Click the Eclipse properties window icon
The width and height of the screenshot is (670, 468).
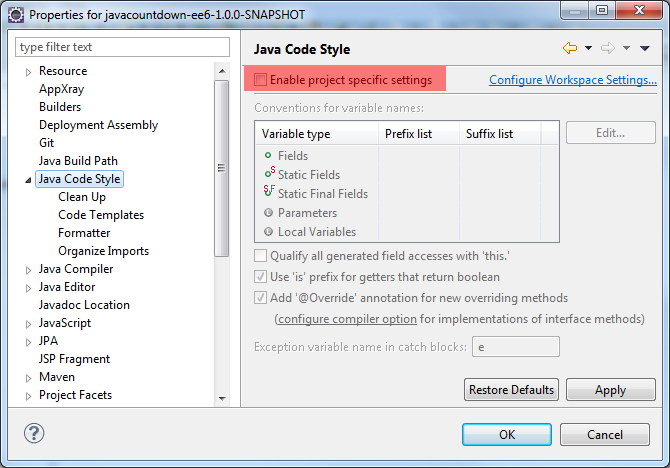tap(16, 15)
